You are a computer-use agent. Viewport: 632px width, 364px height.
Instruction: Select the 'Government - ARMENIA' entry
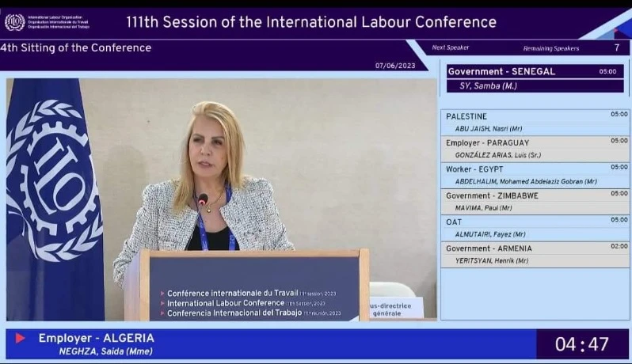(535, 255)
